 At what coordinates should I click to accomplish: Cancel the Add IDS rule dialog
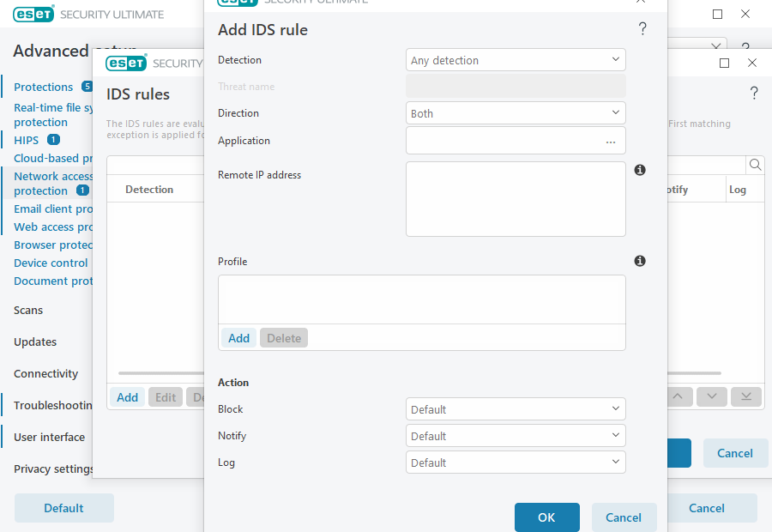click(x=624, y=517)
